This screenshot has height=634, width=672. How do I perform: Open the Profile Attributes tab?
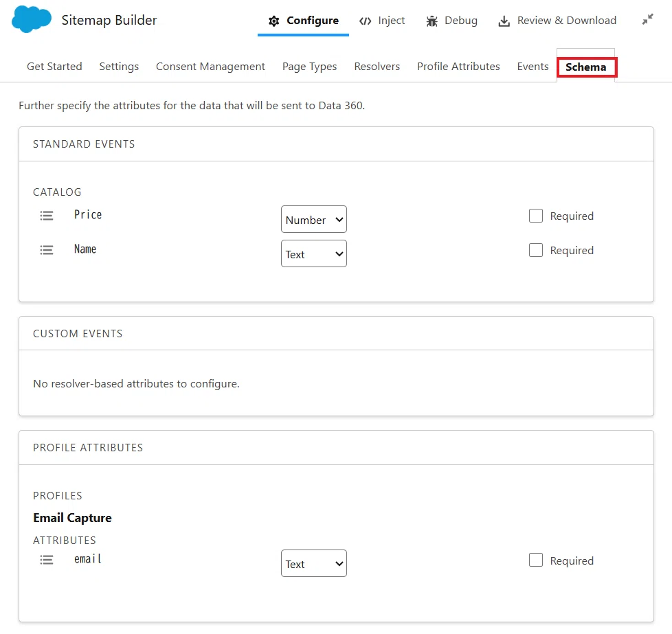(x=458, y=67)
